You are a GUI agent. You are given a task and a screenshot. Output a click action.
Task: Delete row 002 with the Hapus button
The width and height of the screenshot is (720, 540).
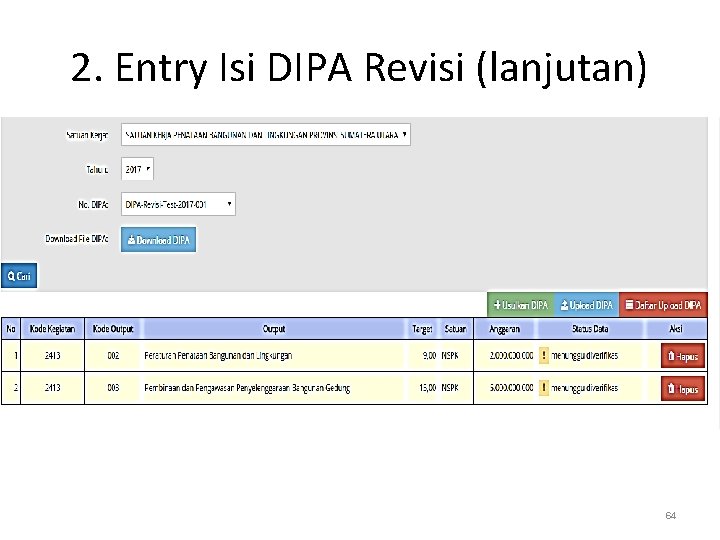[x=683, y=356]
